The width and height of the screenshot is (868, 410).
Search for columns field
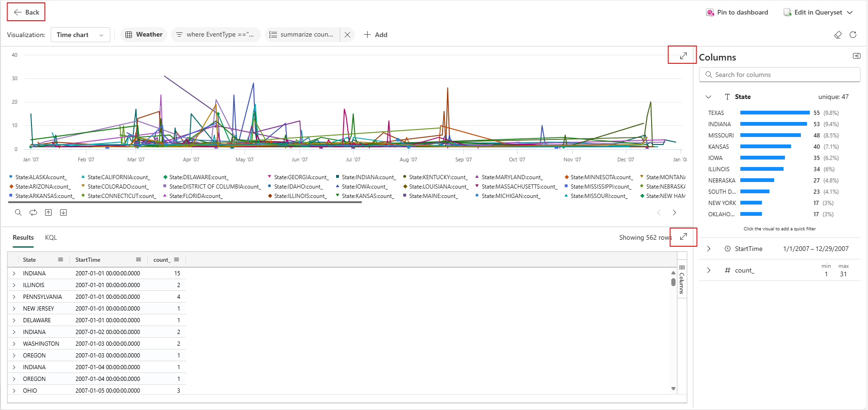(x=780, y=75)
